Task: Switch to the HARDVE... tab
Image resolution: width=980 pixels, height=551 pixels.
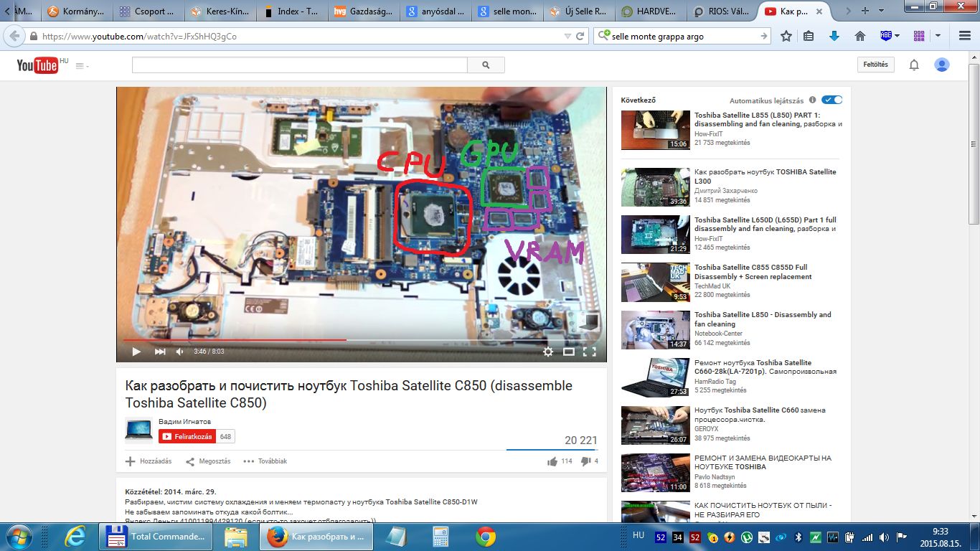Action: coord(652,11)
